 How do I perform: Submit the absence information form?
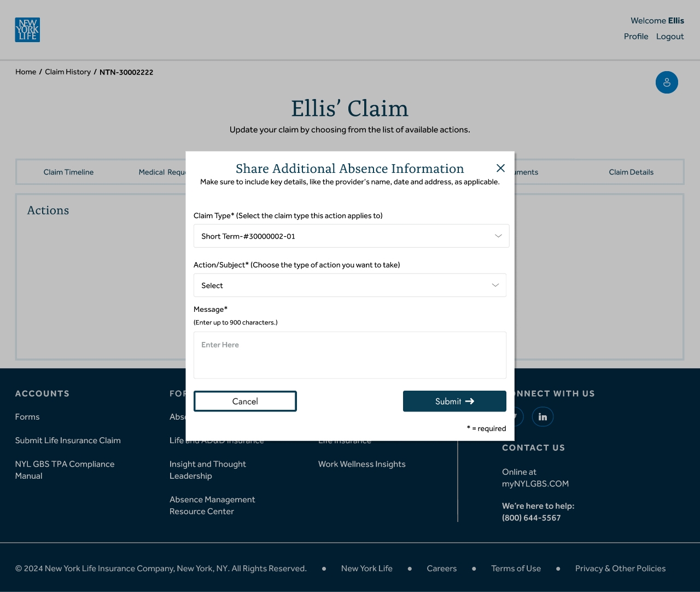click(x=454, y=401)
